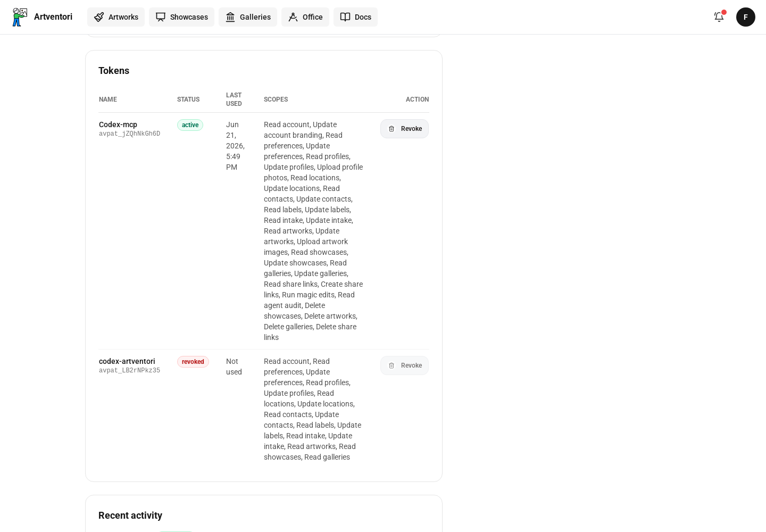Click the Codex-mcp scopes list text
The width and height of the screenshot is (766, 532).
313,231
